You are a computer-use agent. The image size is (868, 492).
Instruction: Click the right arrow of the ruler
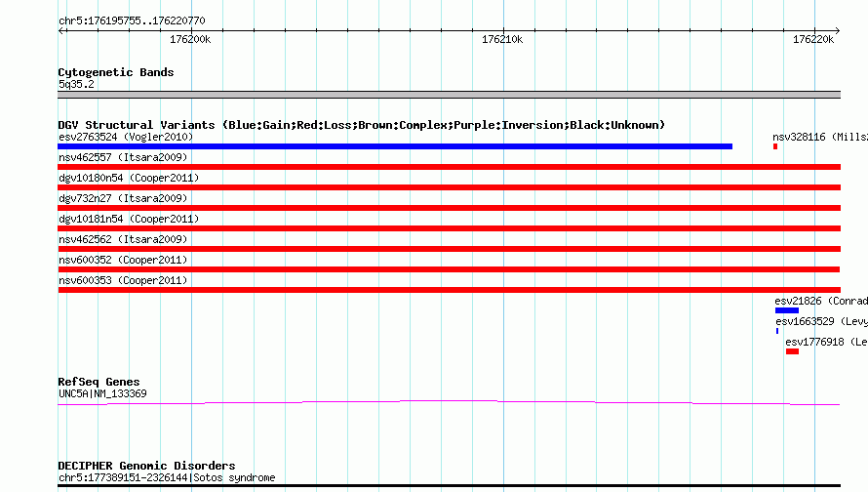click(x=837, y=30)
